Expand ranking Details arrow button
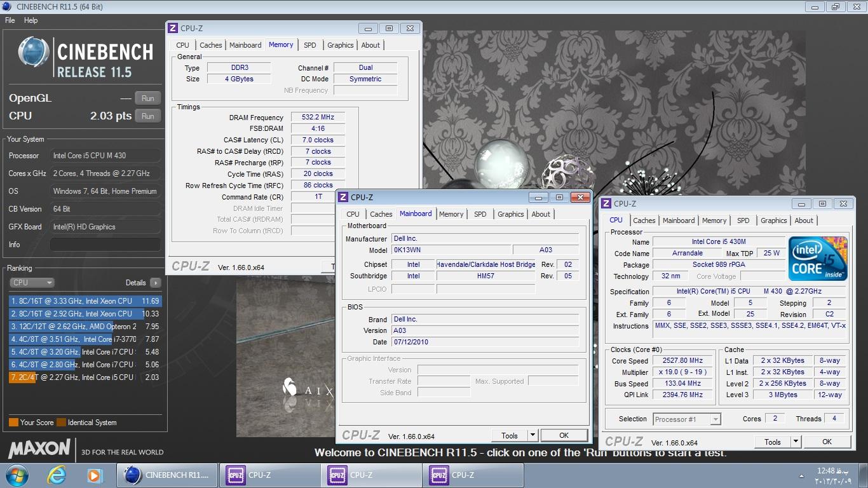Image resolution: width=868 pixels, height=488 pixels. point(156,283)
